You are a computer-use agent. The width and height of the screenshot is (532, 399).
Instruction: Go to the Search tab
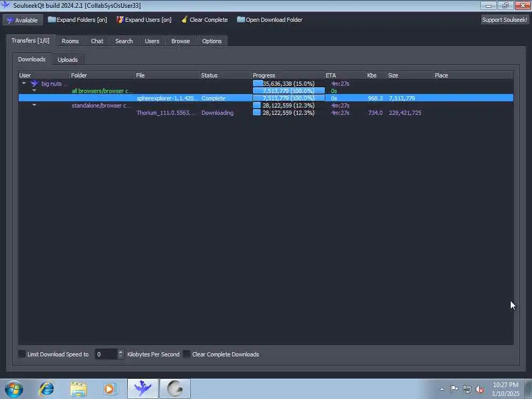(x=124, y=41)
